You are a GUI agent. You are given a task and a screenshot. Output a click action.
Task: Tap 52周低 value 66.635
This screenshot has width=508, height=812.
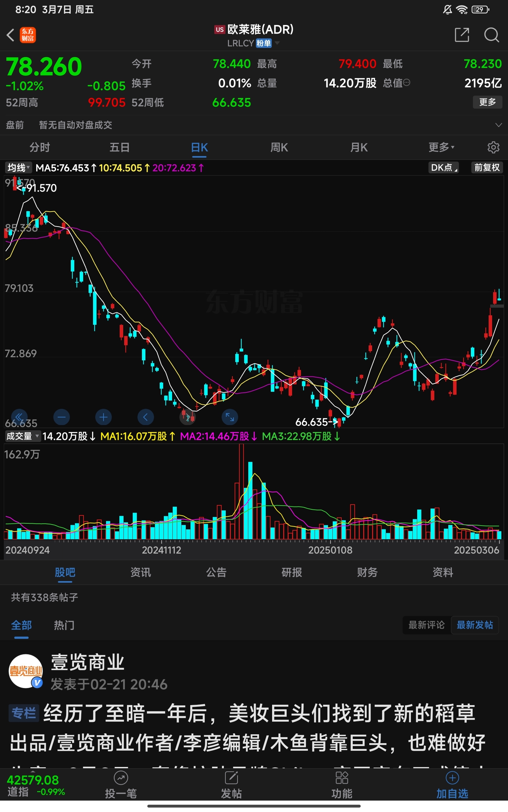click(231, 102)
